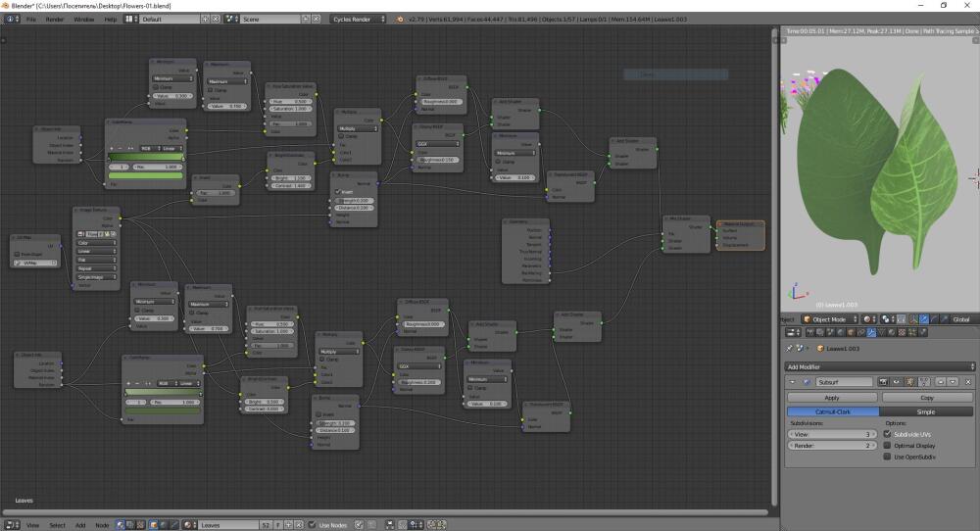Open the Add Modifier dropdown
Screen dimensions: 980x531
tap(880, 366)
